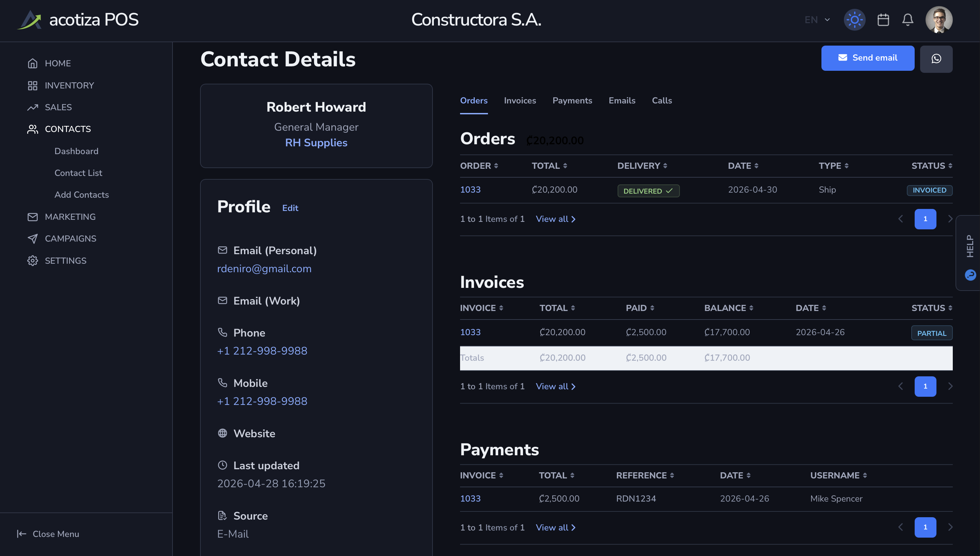980x556 pixels.
Task: Open invoice 1033 in Invoices table
Action: [470, 332]
